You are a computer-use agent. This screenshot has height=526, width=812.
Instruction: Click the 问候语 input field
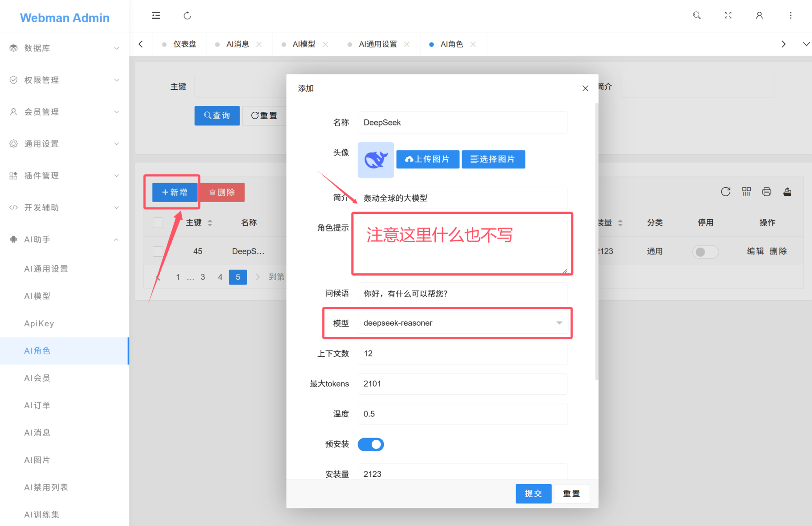click(462, 294)
